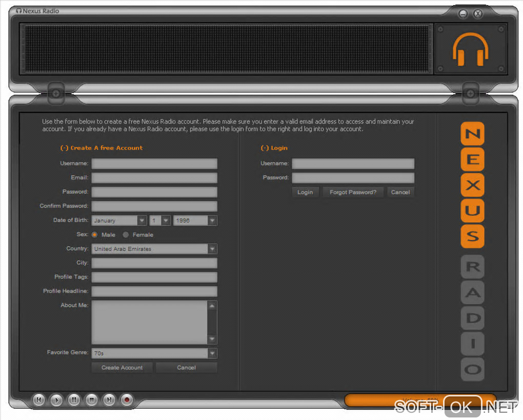Select the Female radio button

pyautogui.click(x=126, y=235)
